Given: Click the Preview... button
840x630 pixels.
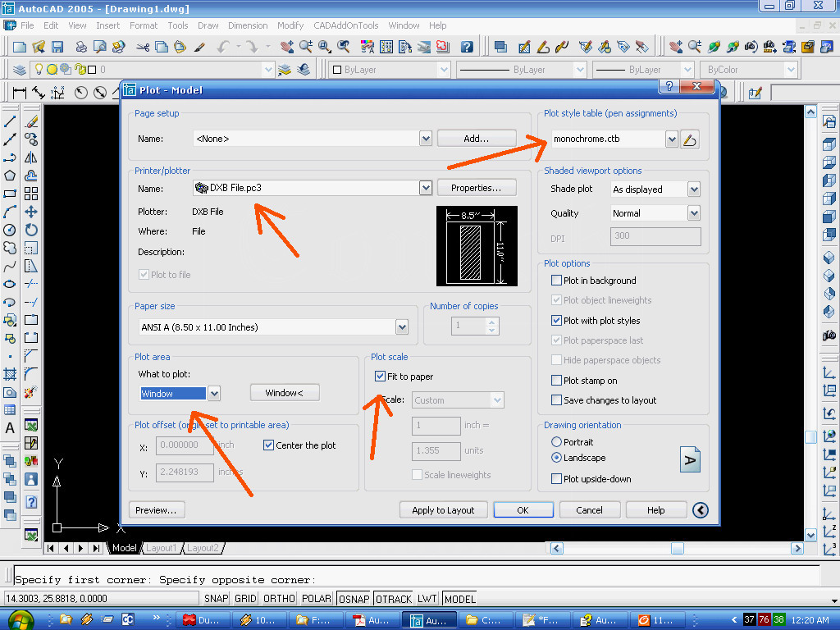Looking at the screenshot, I should (157, 510).
